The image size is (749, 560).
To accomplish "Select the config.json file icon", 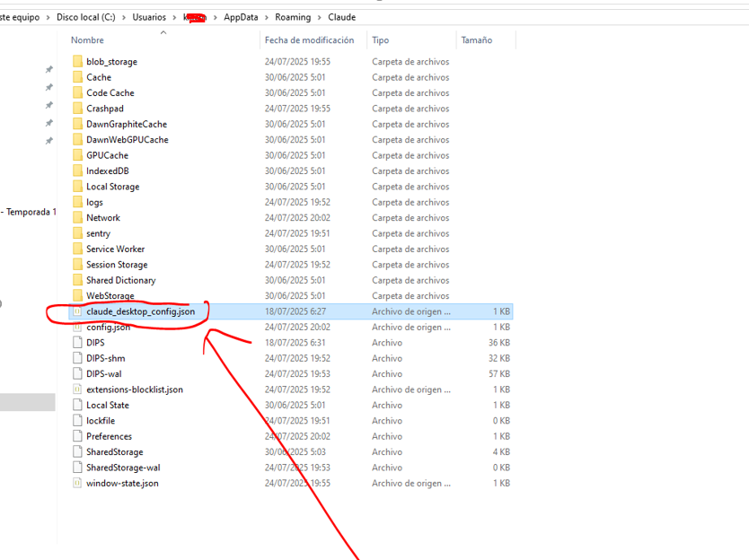I will coord(77,328).
